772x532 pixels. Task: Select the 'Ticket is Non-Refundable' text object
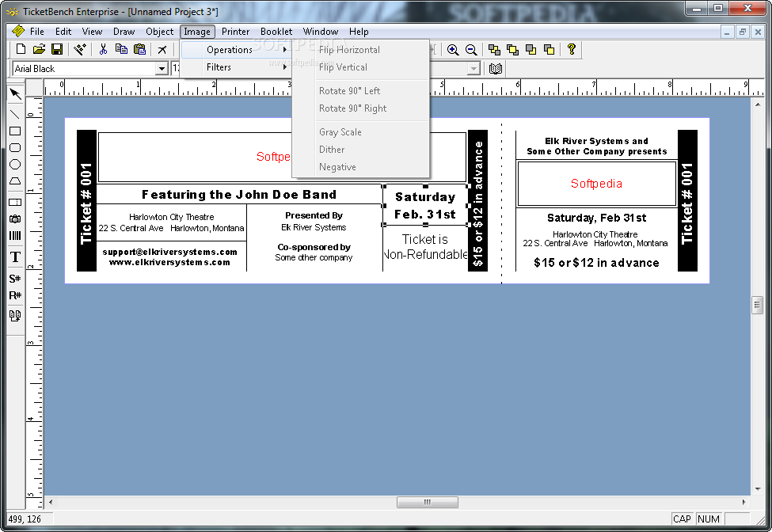425,246
